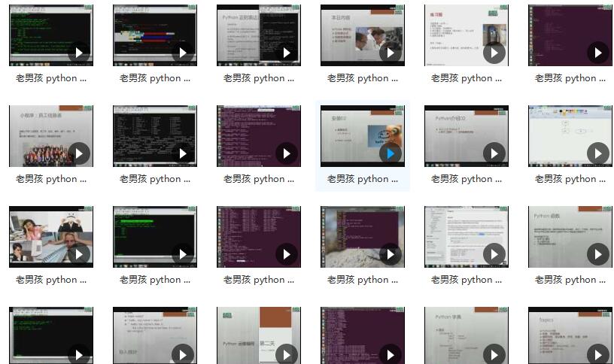Play the Topics slide video
The height and width of the screenshot is (364, 614).
[598, 355]
